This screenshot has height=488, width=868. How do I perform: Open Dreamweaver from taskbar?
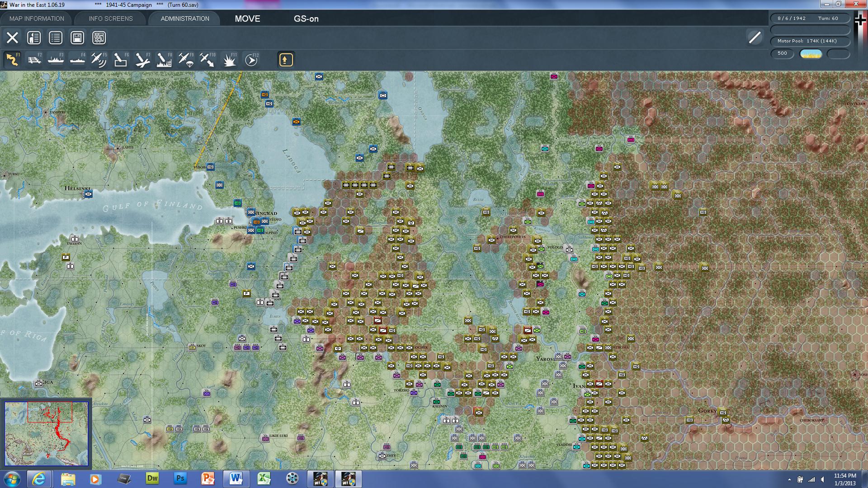[x=152, y=479]
